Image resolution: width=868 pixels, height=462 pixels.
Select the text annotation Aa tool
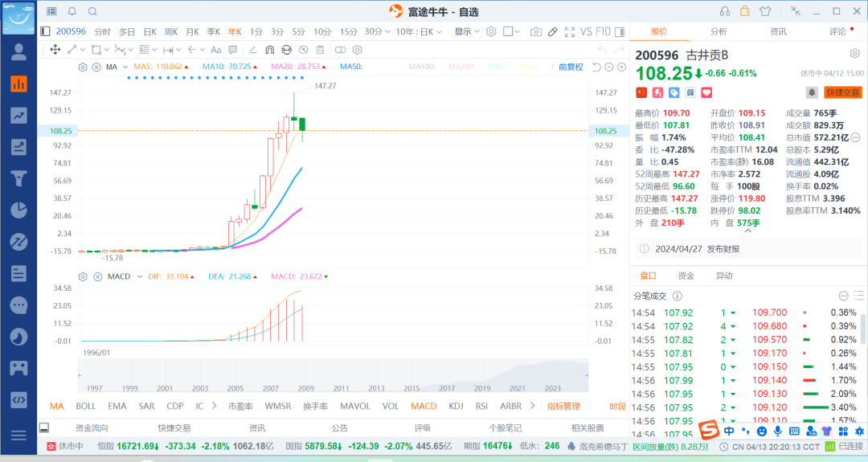click(216, 50)
